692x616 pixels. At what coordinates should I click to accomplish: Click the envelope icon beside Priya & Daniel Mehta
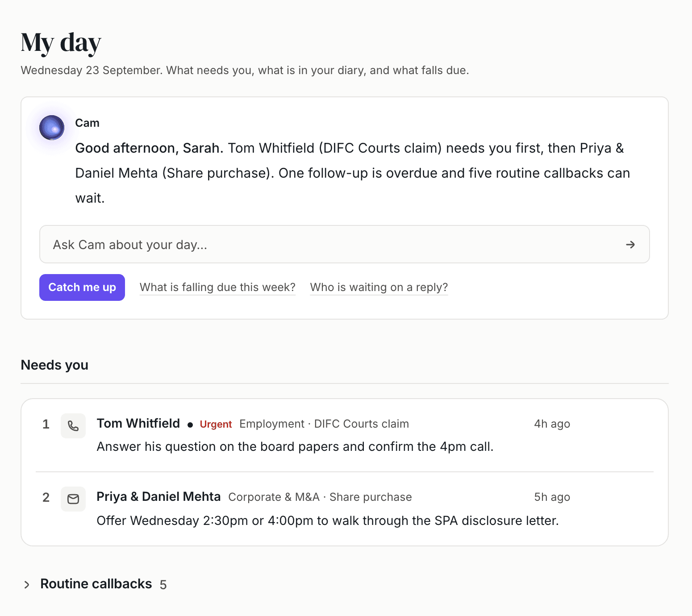pyautogui.click(x=73, y=499)
